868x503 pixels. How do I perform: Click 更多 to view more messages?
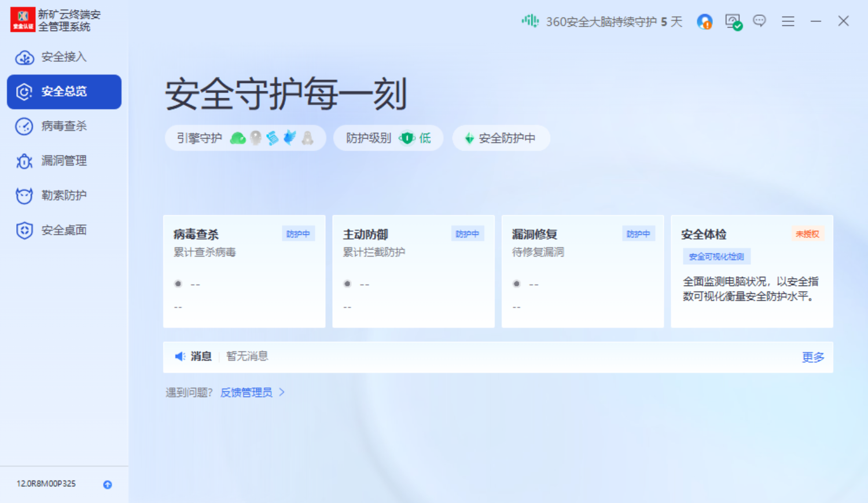[812, 357]
